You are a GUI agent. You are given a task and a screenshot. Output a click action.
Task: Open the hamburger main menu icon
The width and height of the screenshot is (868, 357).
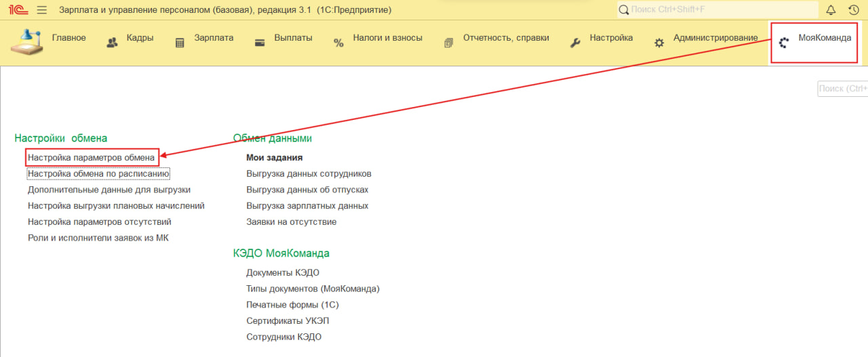pos(42,10)
